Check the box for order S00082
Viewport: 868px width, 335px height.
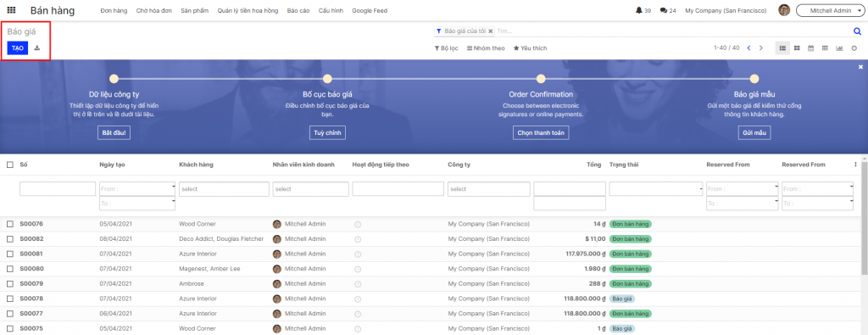pos(10,239)
